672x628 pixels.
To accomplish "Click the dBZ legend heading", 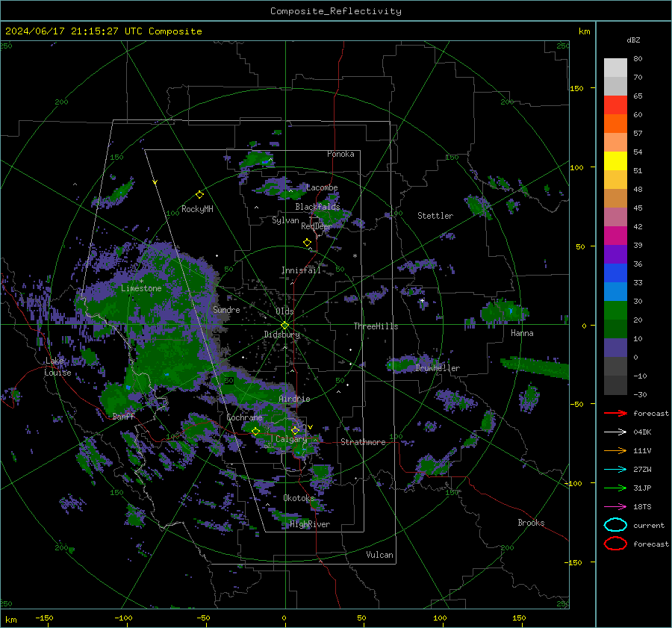I will coord(633,40).
